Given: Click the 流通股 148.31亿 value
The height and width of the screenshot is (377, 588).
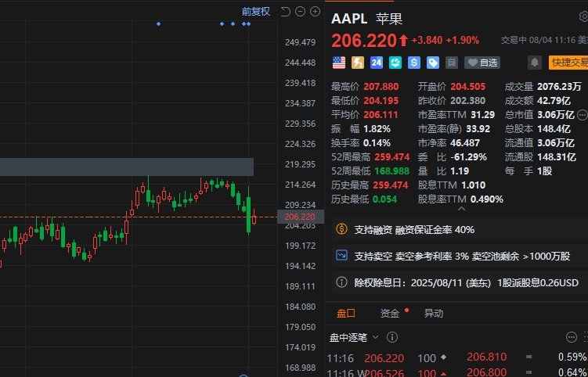Looking at the screenshot, I should point(557,156).
